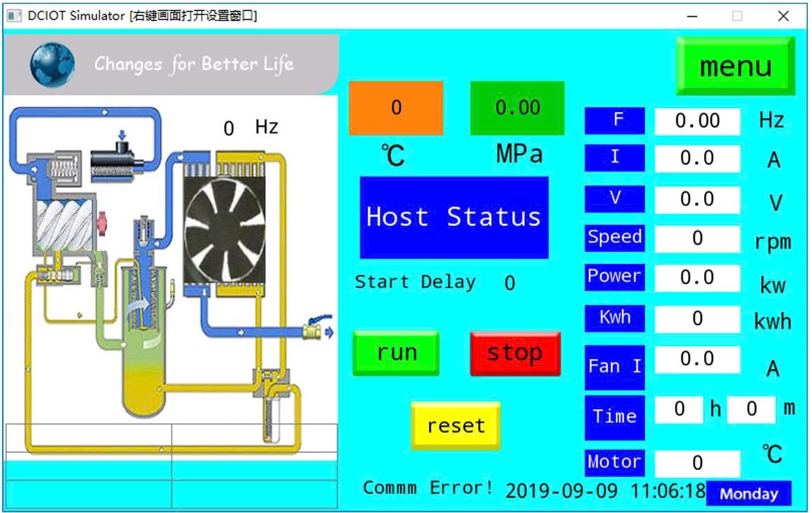Select the Motor temperature value field
The width and height of the screenshot is (812, 513).
[x=697, y=463]
